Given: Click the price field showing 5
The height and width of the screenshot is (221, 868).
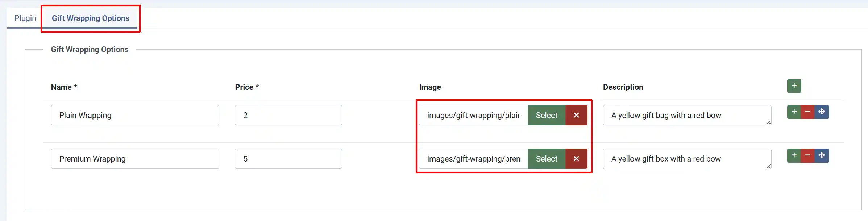Looking at the screenshot, I should coord(288,159).
